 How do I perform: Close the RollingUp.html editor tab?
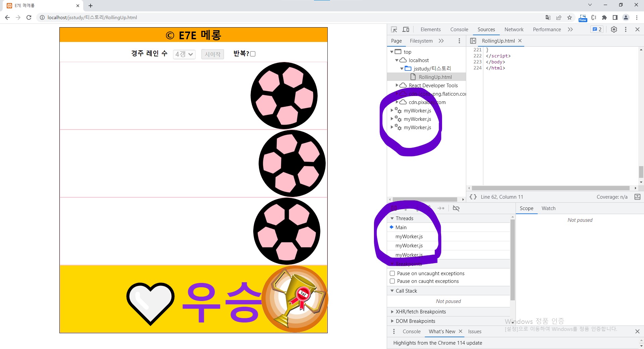[x=520, y=41]
